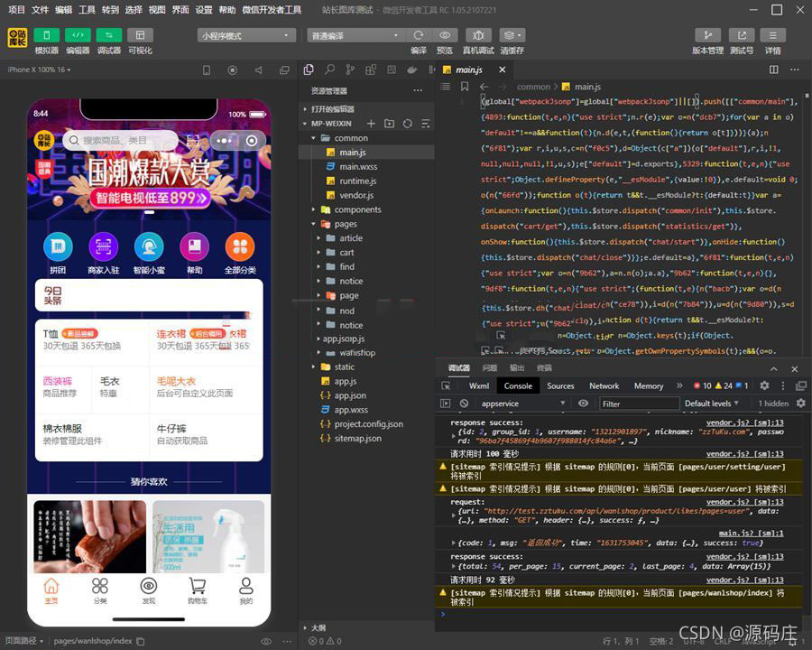Switch to the 问题 panel tab
Viewport: 812px width, 650px height.
(489, 367)
